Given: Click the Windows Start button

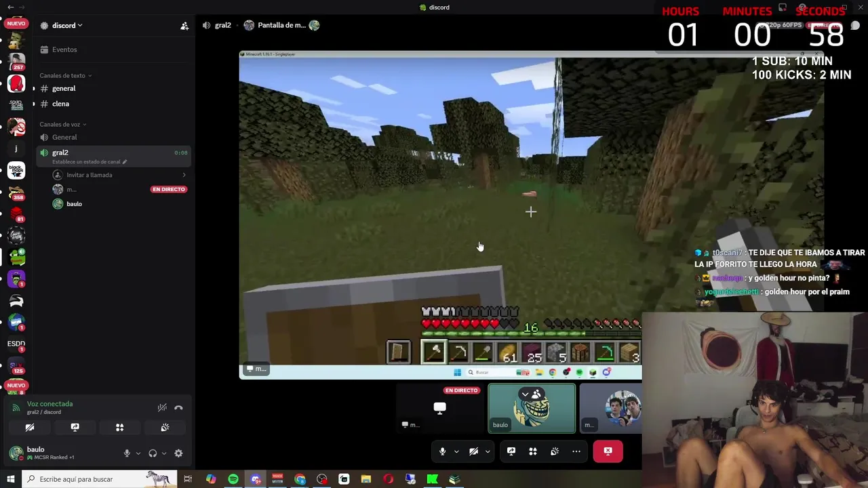Looking at the screenshot, I should click(x=10, y=479).
